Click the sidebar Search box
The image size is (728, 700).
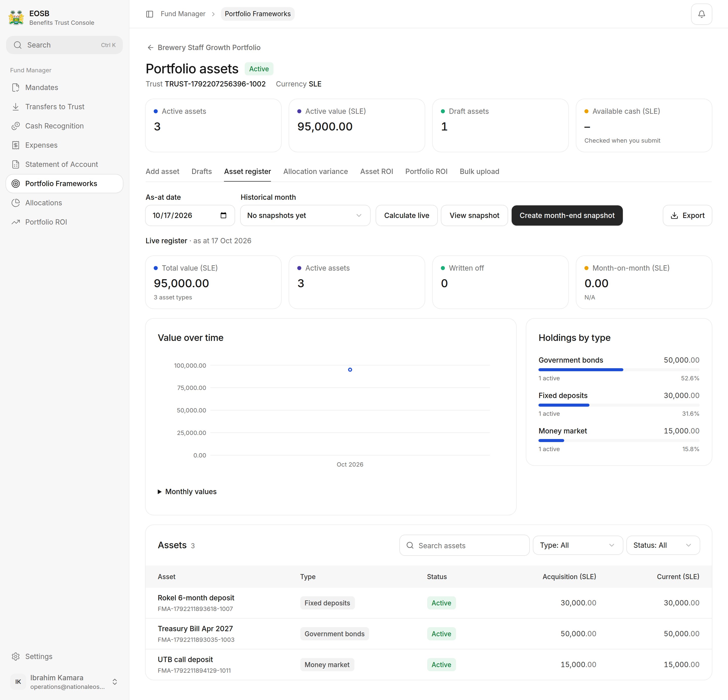64,45
